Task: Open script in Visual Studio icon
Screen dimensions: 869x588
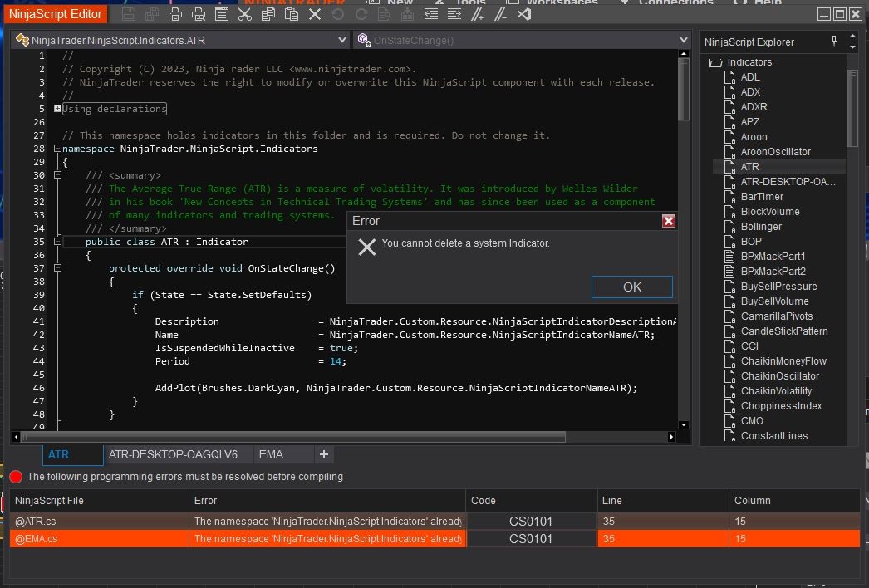Action: tap(524, 14)
